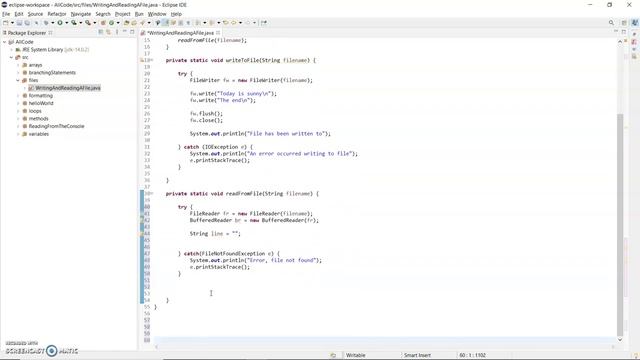Image resolution: width=640 pixels, height=360 pixels.
Task: Click the Search flashlight toolbar icon
Action: [x=142, y=23]
